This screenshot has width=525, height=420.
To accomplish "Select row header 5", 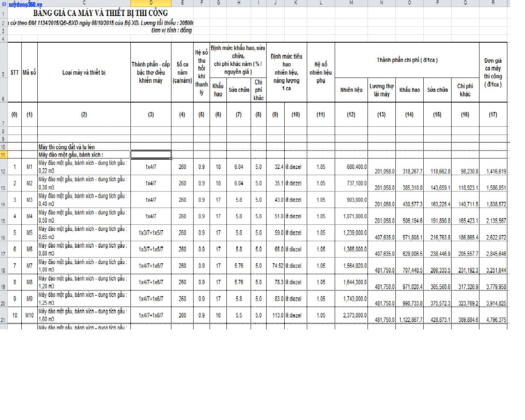I will 3,60.
